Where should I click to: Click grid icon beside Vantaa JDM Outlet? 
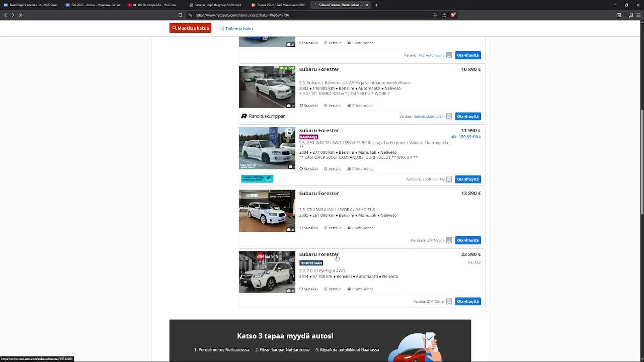[449, 301]
